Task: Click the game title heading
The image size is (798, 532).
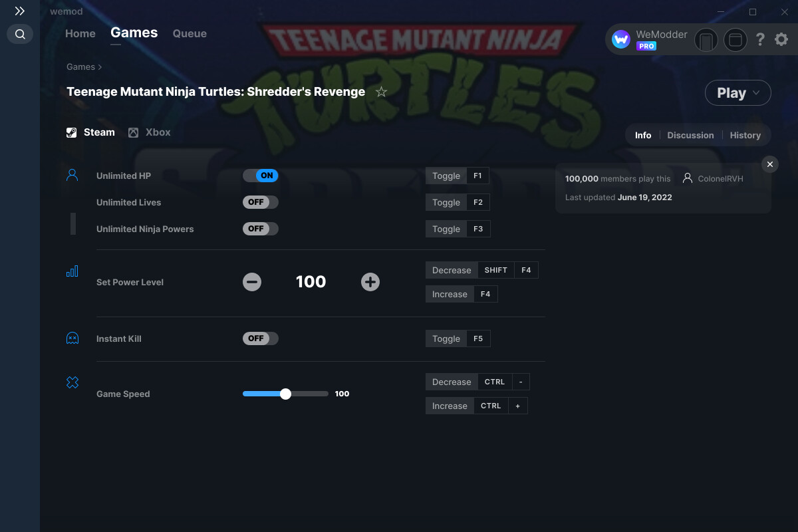Action: coord(216,92)
